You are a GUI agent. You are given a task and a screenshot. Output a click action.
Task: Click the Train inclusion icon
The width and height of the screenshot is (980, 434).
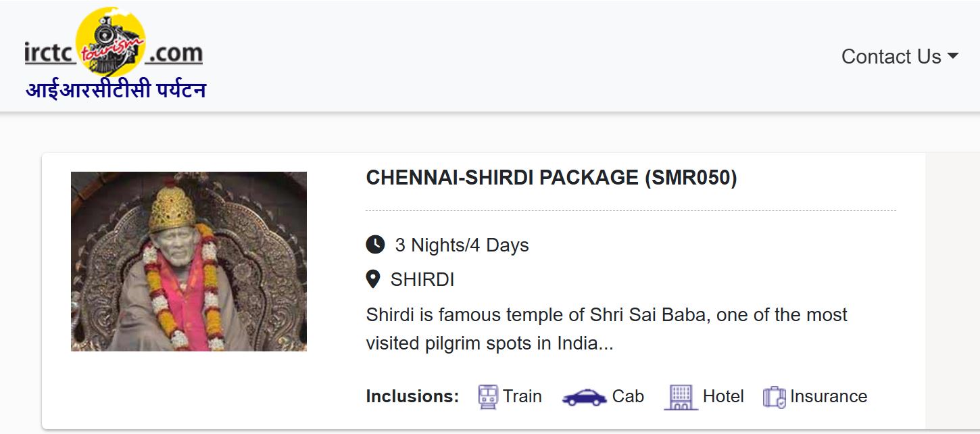[x=487, y=396]
